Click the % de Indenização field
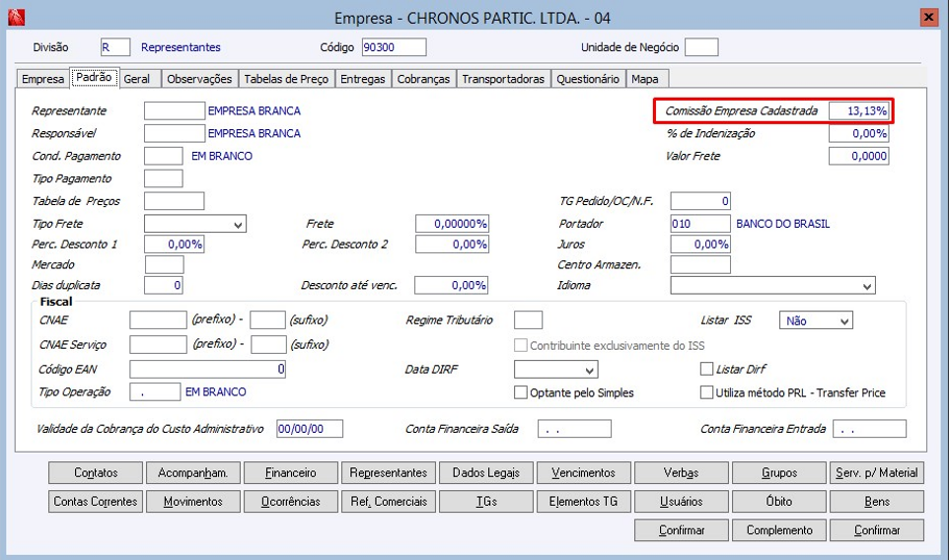The height and width of the screenshot is (560, 949). pyautogui.click(x=859, y=133)
